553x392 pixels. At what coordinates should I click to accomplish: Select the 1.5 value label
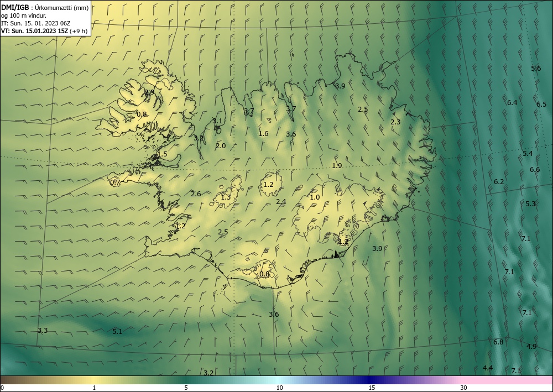click(x=162, y=154)
